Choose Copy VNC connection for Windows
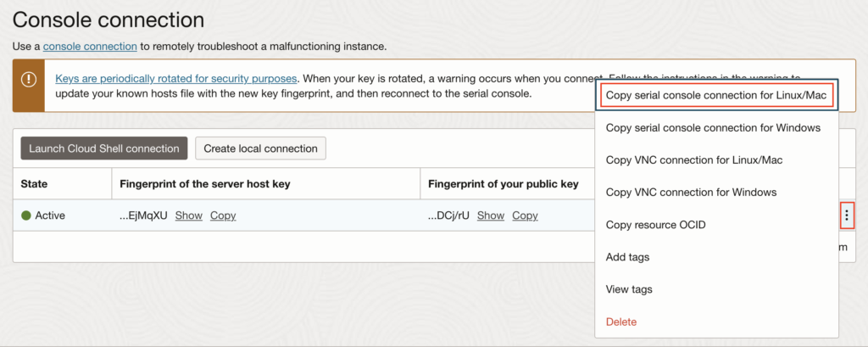This screenshot has width=868, height=347. (x=691, y=192)
